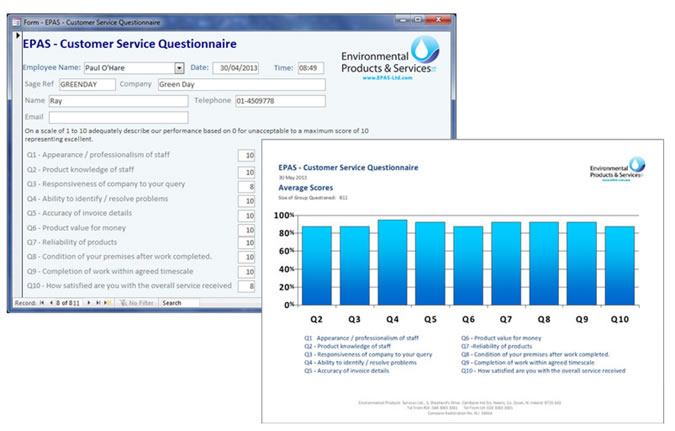Viewport: 675px width, 431px height.
Task: Click www.EPAS-Ltd.com link under form logo
Action: point(387,78)
